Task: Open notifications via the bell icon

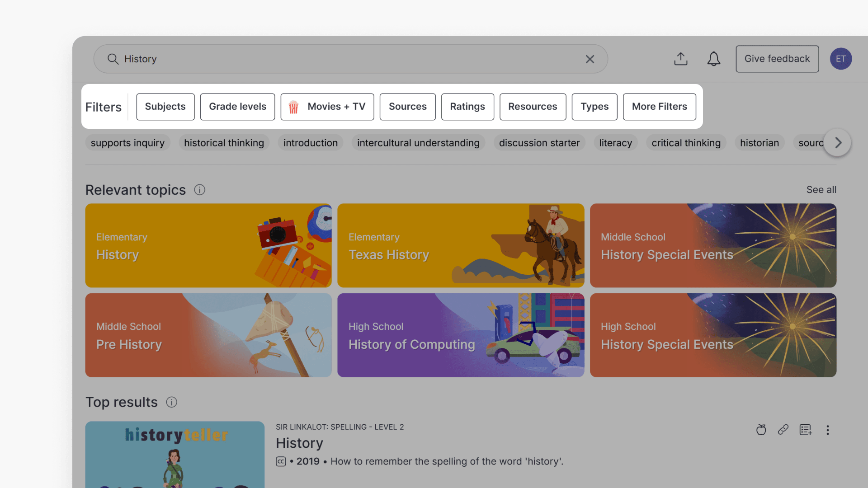Action: pos(713,59)
